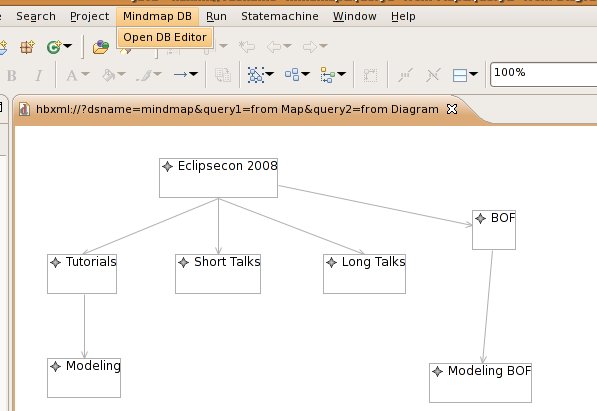Open the Help menu
Viewport: 597px width, 411px height.
point(403,16)
